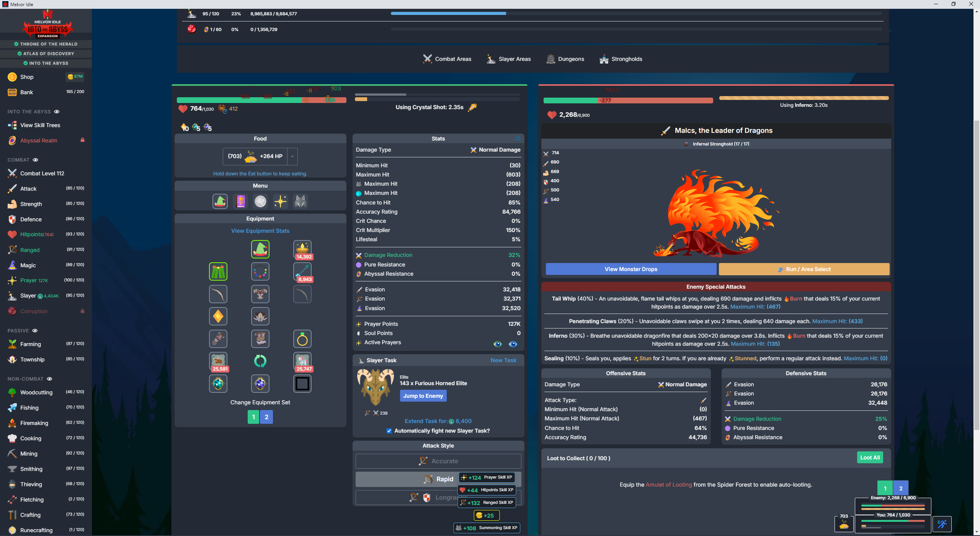The image size is (980, 536).
Task: Click the summoning tablet slot showing 25,747
Action: pyautogui.click(x=302, y=361)
